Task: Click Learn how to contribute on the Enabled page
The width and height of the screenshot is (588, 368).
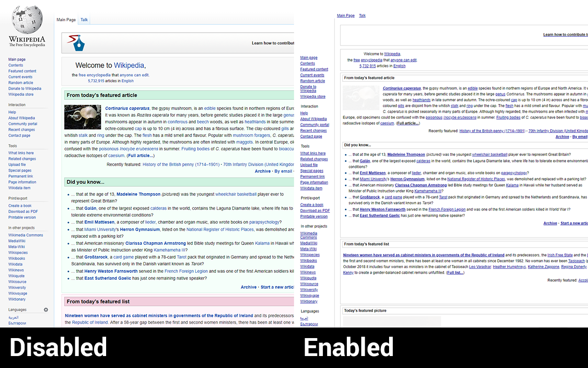Action: coord(565,34)
